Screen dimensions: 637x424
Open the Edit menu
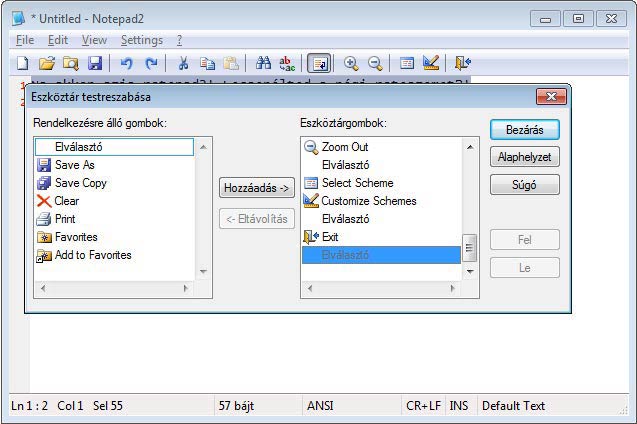point(58,40)
